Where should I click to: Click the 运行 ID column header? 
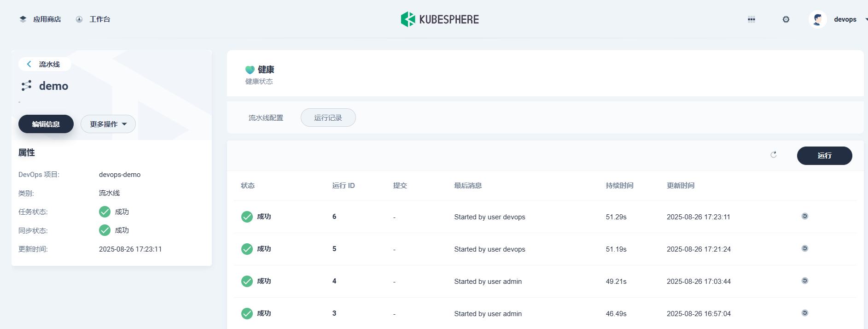click(x=344, y=185)
